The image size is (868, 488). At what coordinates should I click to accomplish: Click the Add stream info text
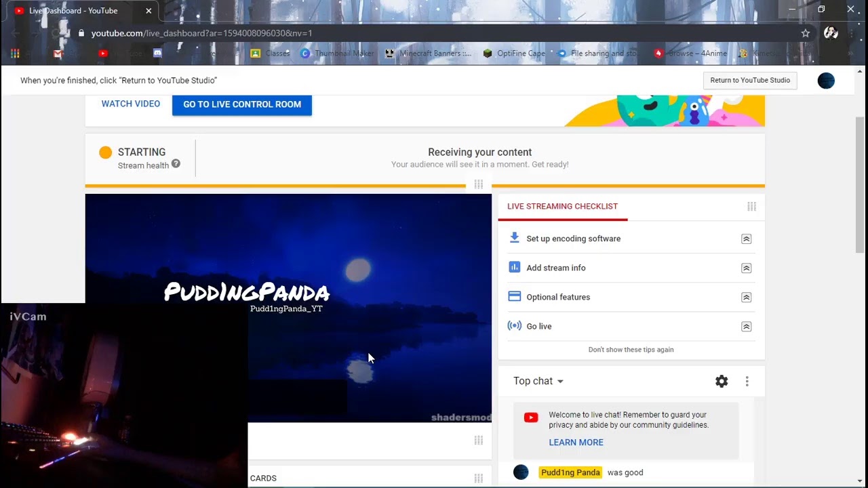click(556, 268)
